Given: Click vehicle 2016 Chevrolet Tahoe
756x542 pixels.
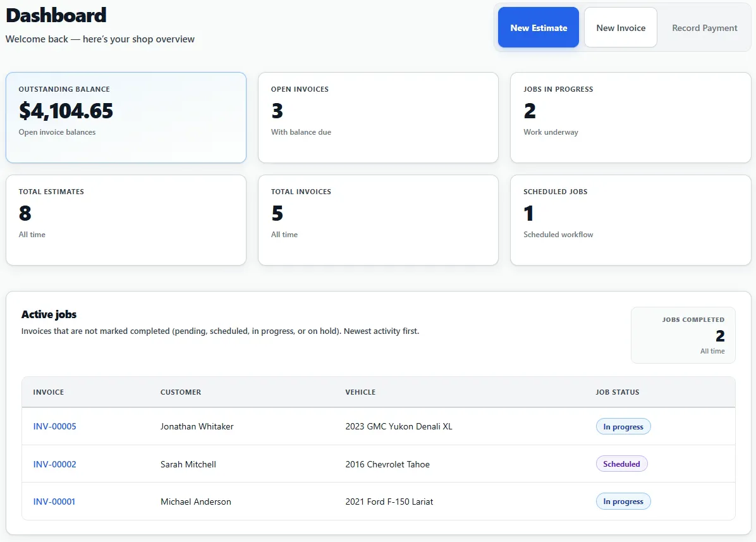Looking at the screenshot, I should [x=387, y=464].
